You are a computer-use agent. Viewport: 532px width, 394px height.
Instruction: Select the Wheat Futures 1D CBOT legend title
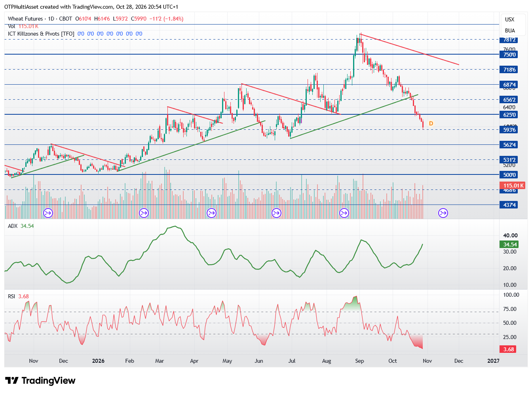[40, 19]
